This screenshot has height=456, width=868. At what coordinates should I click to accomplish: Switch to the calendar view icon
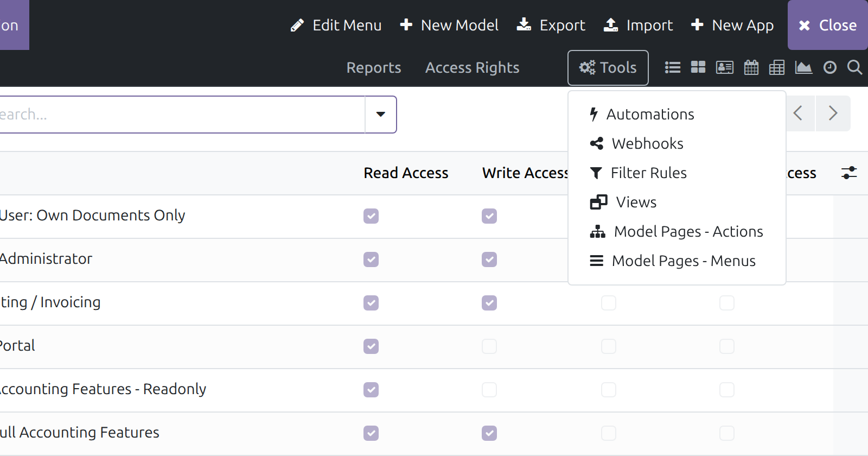[751, 67]
